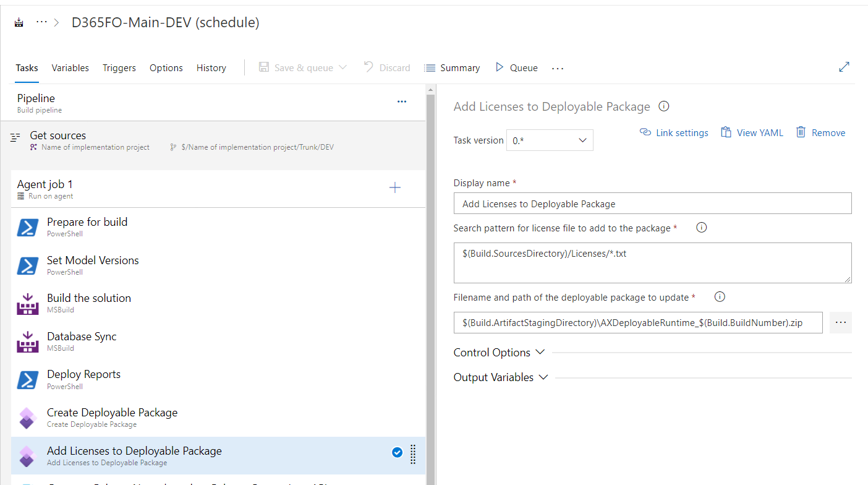Click the PowerShell icon on Prepare for build

point(27,227)
